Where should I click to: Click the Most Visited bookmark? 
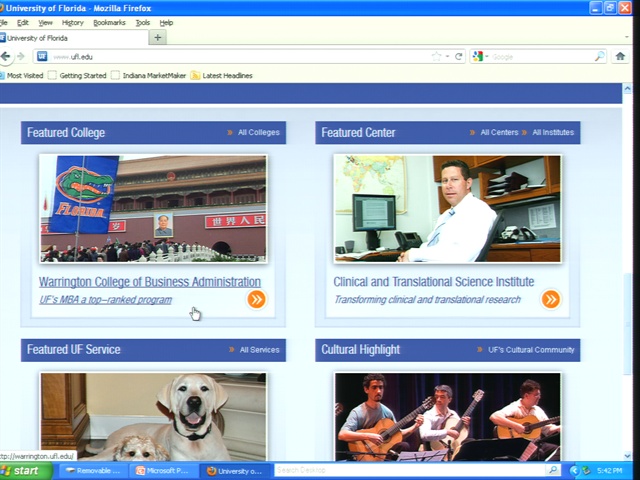[x=21, y=76]
